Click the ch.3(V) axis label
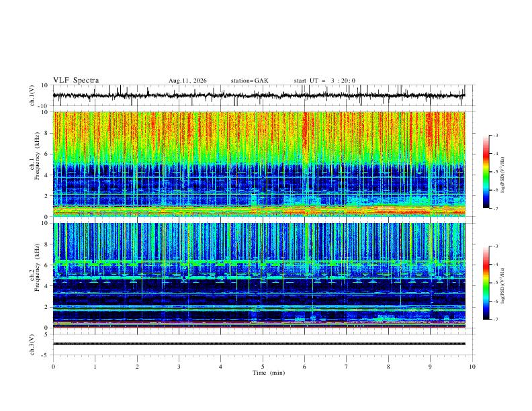532x411 pixels. tap(32, 345)
